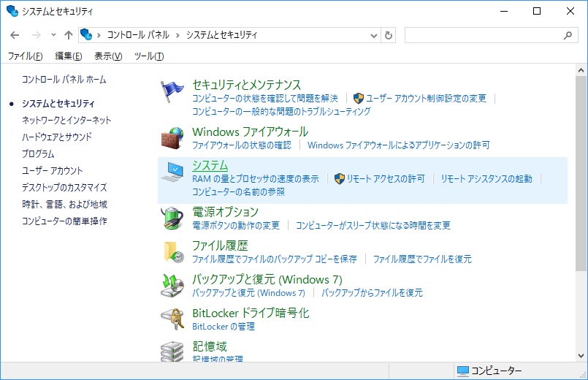The height and width of the screenshot is (380, 588).
Task: Click RAM の量とプロセッサの速度の表示
Action: (256, 179)
